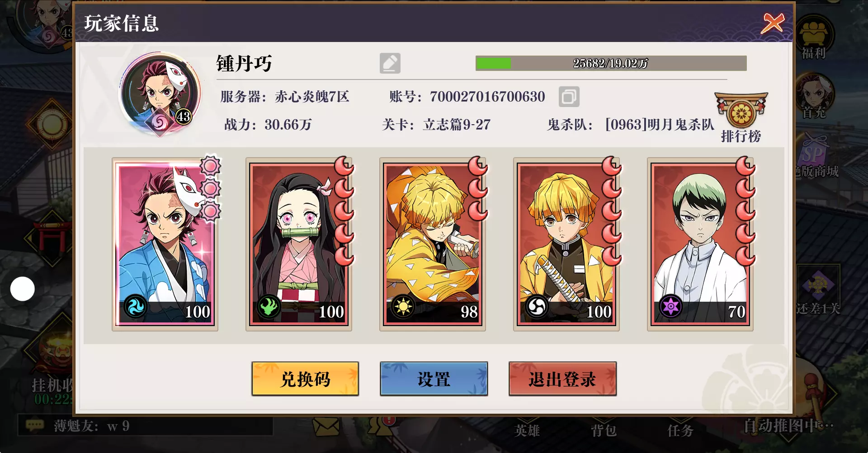
Task: Open 设置 settings button
Action: (x=434, y=379)
